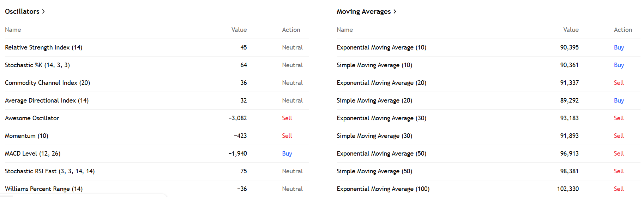Click the Stochastic RSI Fast indicator
Viewport: 644px width, 197px height.
(49, 171)
